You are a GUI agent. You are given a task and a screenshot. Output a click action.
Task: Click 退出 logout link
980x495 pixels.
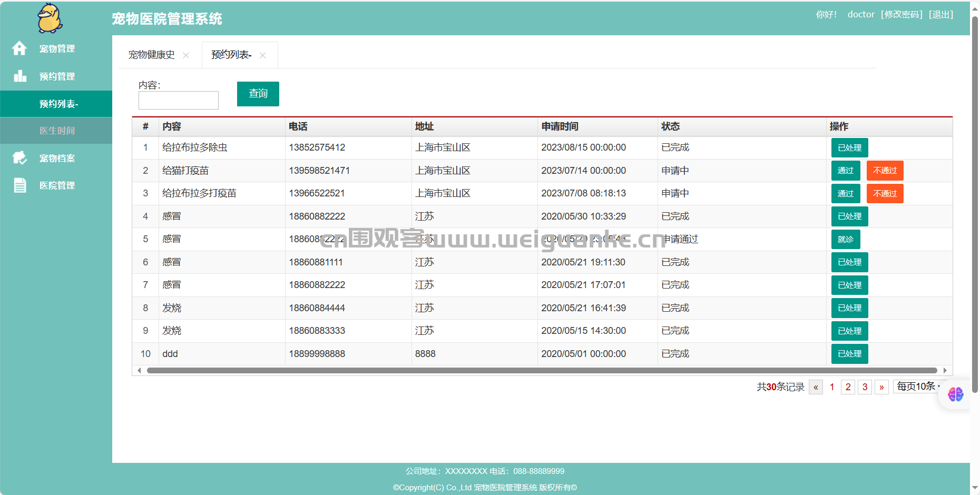(941, 15)
